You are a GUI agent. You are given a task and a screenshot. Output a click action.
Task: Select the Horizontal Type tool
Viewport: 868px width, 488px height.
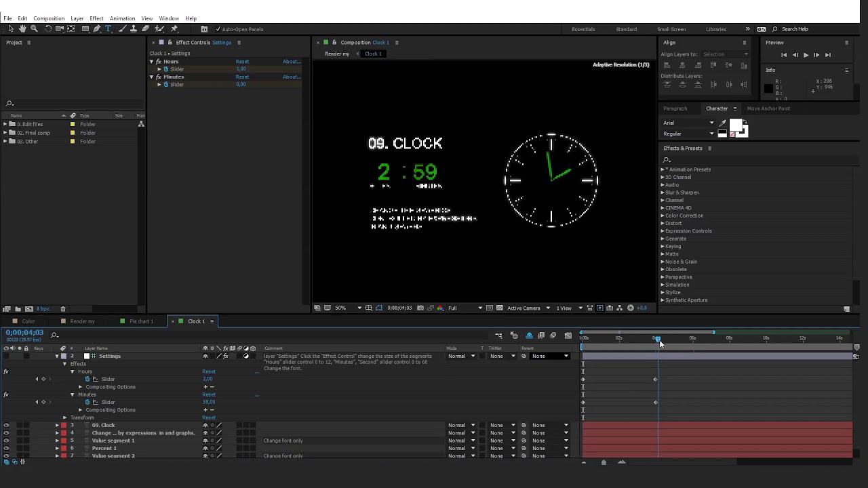coord(108,29)
